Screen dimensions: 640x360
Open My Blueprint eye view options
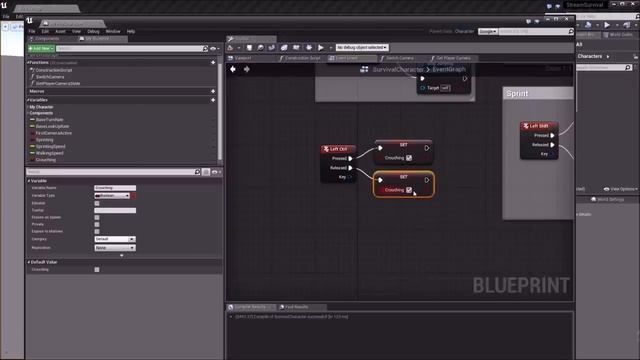(214, 49)
